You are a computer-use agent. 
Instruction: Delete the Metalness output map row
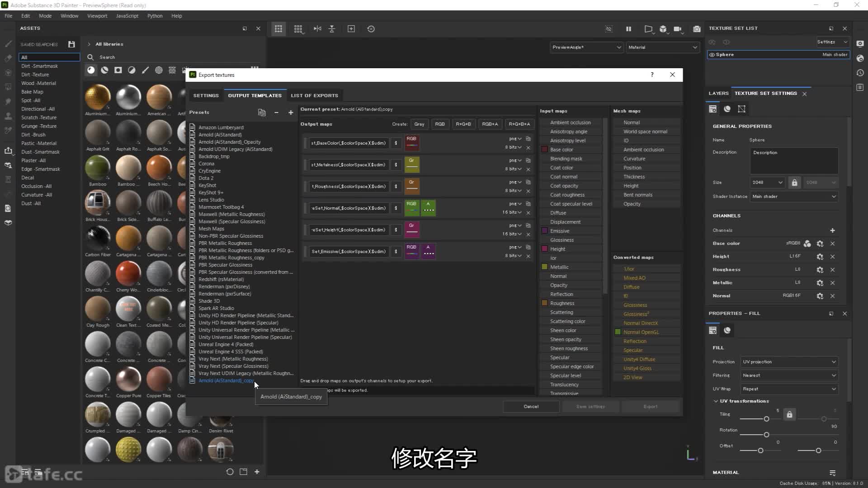pyautogui.click(x=528, y=169)
